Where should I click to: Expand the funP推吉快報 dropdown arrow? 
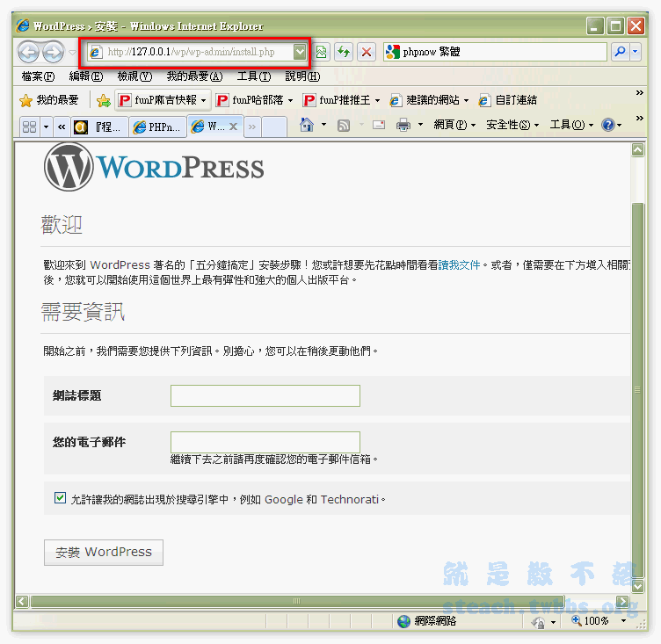[x=203, y=101]
